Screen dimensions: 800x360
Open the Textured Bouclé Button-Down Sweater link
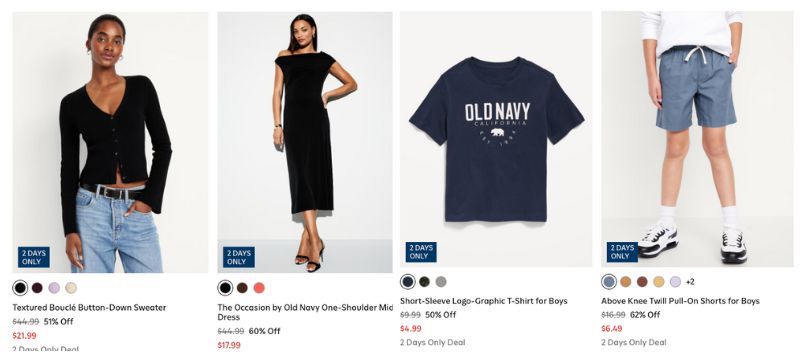(89, 307)
